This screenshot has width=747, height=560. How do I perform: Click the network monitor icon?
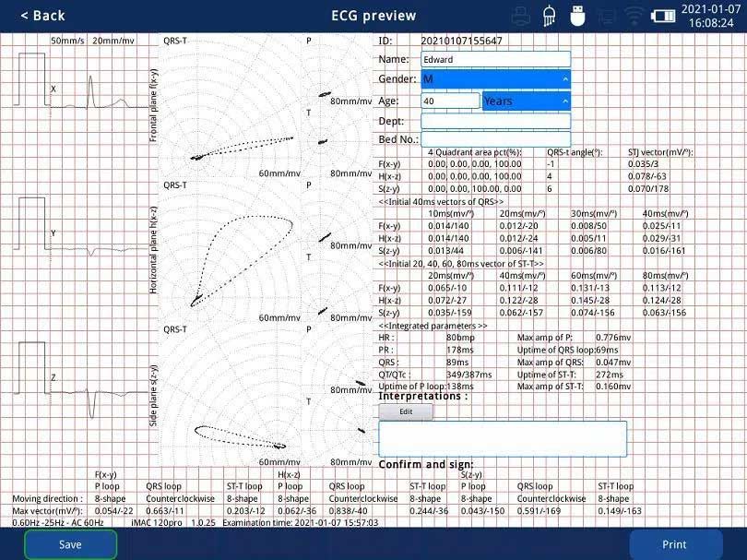(606, 17)
